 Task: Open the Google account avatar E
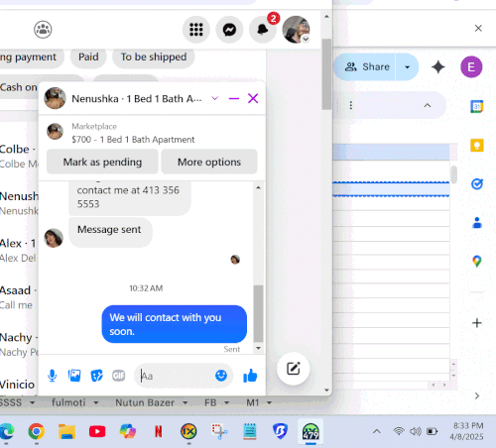pos(471,67)
